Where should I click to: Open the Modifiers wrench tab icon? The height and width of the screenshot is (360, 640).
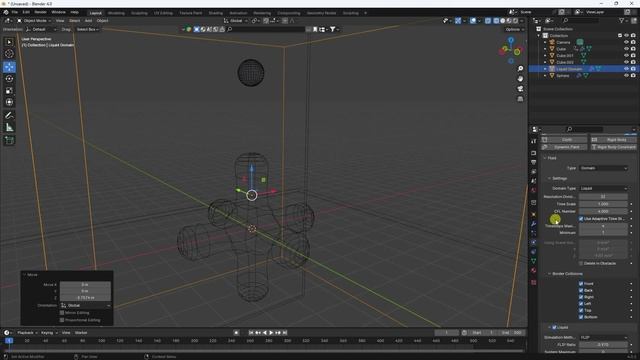(533, 224)
